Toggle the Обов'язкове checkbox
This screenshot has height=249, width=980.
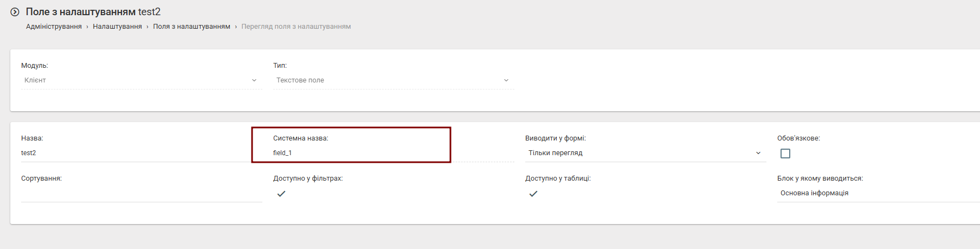[785, 154]
